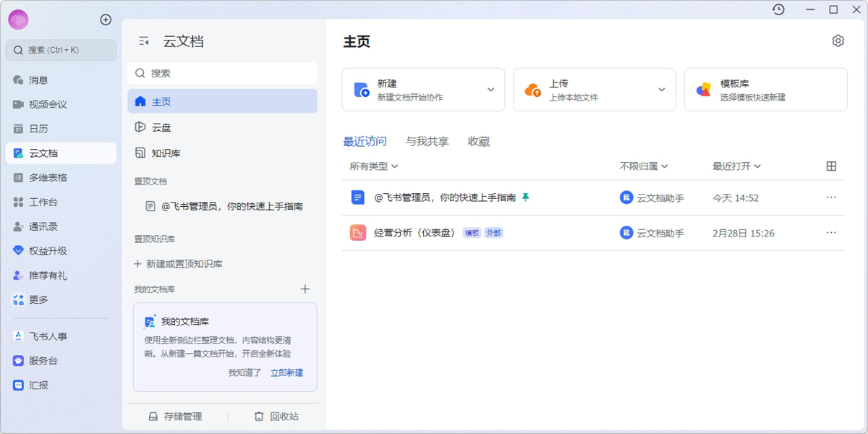Open the 消息 messages section
This screenshot has height=434, width=868.
[61, 80]
